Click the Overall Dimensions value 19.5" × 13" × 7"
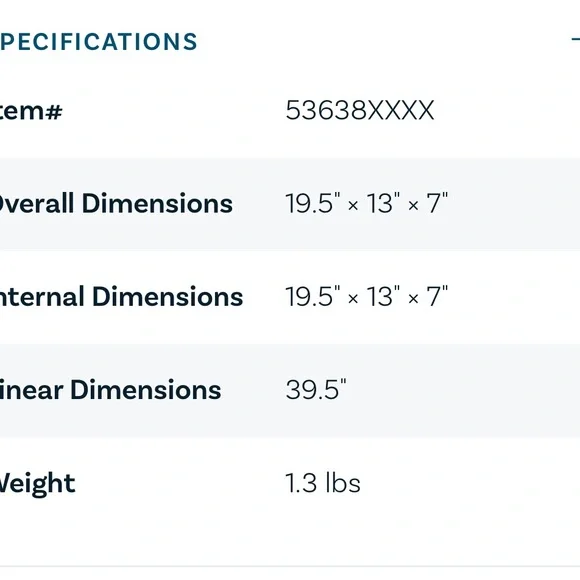The width and height of the screenshot is (580, 580). click(367, 203)
